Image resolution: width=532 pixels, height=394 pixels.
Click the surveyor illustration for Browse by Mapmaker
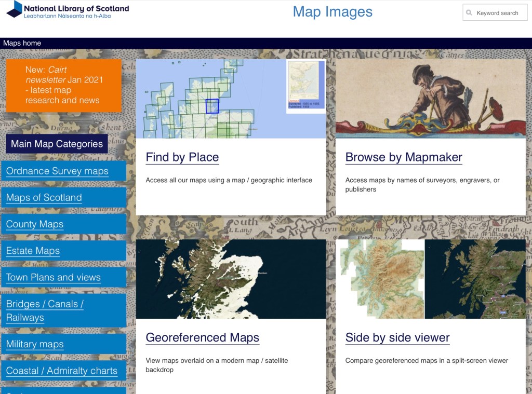click(x=430, y=99)
